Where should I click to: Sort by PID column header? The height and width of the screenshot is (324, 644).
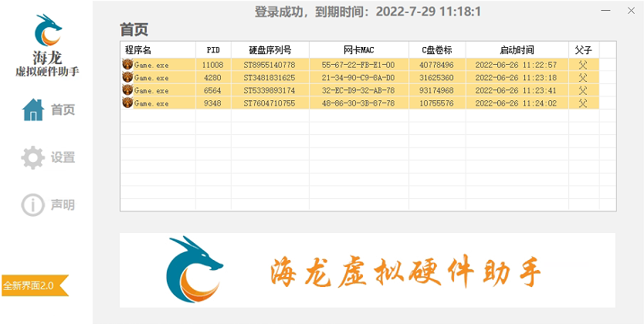coord(213,50)
